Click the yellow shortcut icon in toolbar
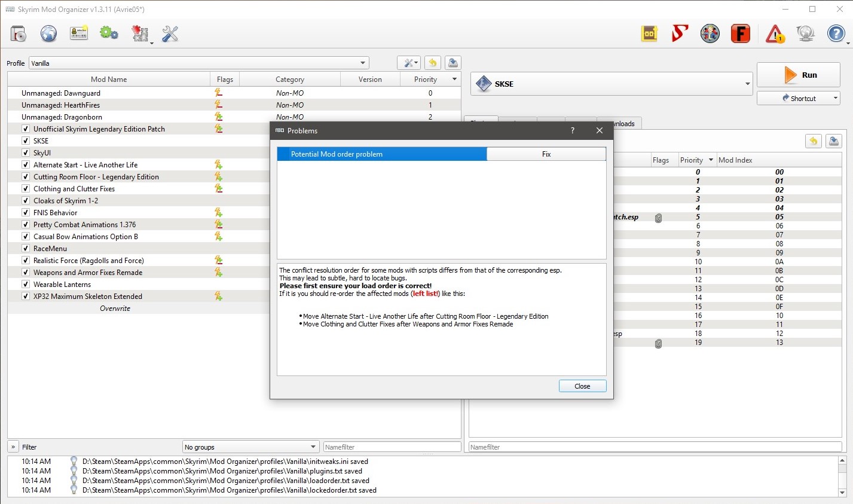This screenshot has height=504, width=853. pyautogui.click(x=650, y=34)
